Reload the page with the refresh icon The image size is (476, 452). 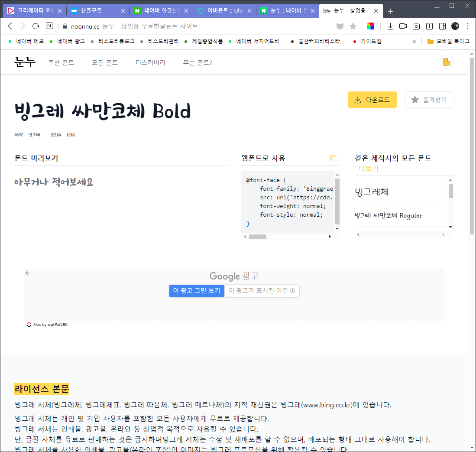coord(36,26)
